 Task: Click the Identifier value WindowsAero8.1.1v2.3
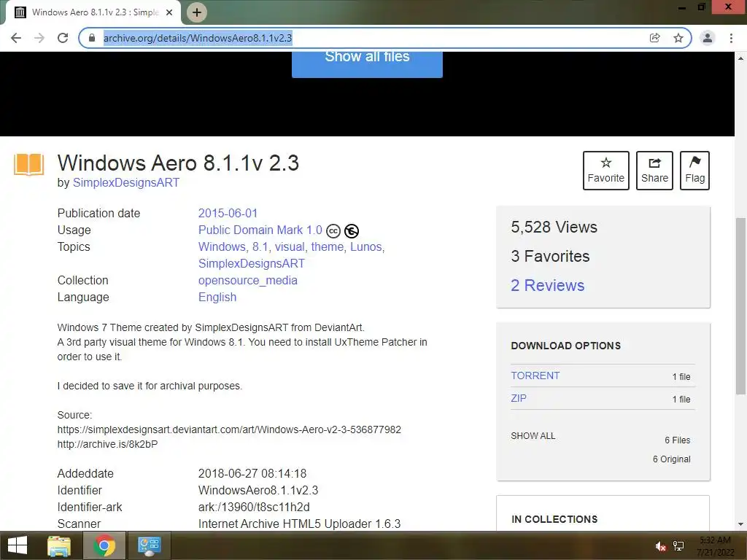pyautogui.click(x=258, y=491)
